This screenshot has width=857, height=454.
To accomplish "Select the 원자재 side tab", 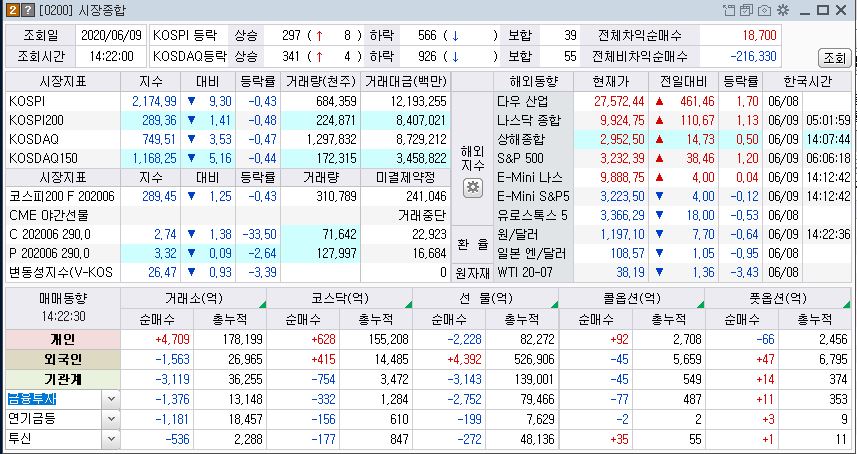I will pyautogui.click(x=473, y=273).
